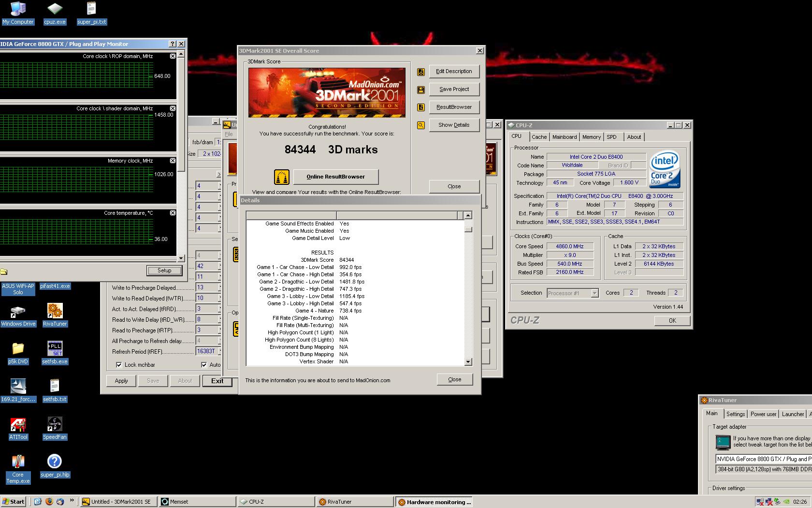Click the NVIDIA tray icon

tap(786, 502)
